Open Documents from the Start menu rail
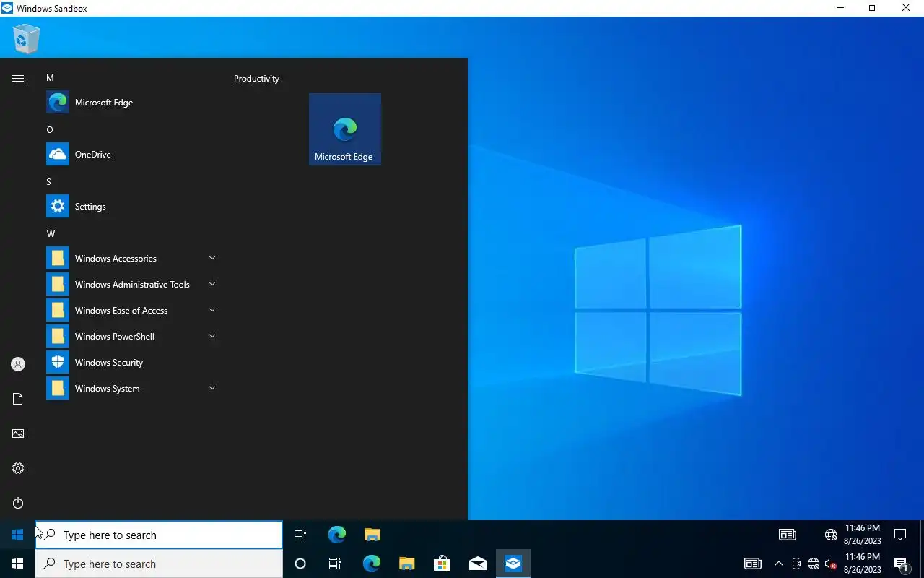 [x=18, y=399]
